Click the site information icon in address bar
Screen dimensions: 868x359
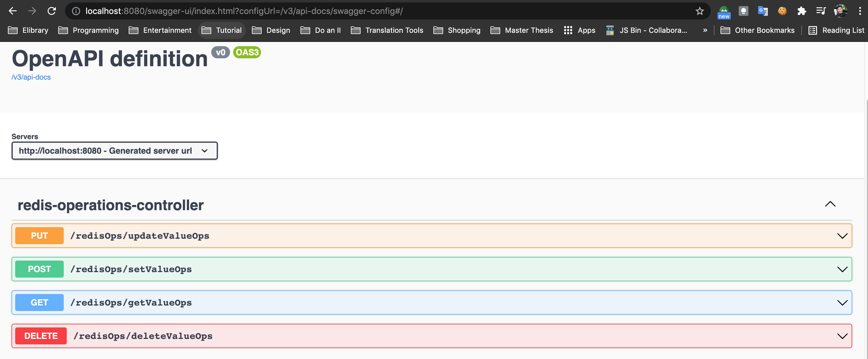coord(76,11)
